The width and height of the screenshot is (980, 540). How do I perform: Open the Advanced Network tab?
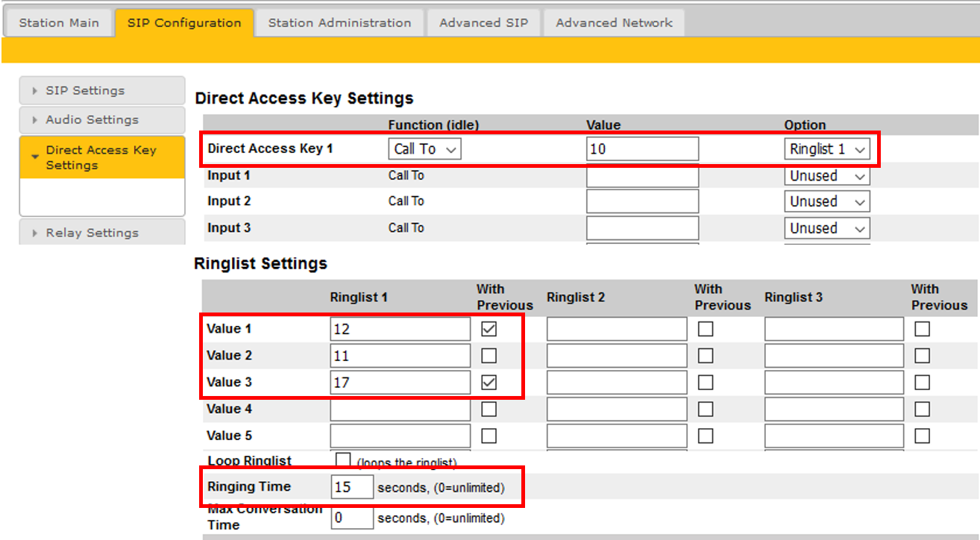[x=614, y=22]
